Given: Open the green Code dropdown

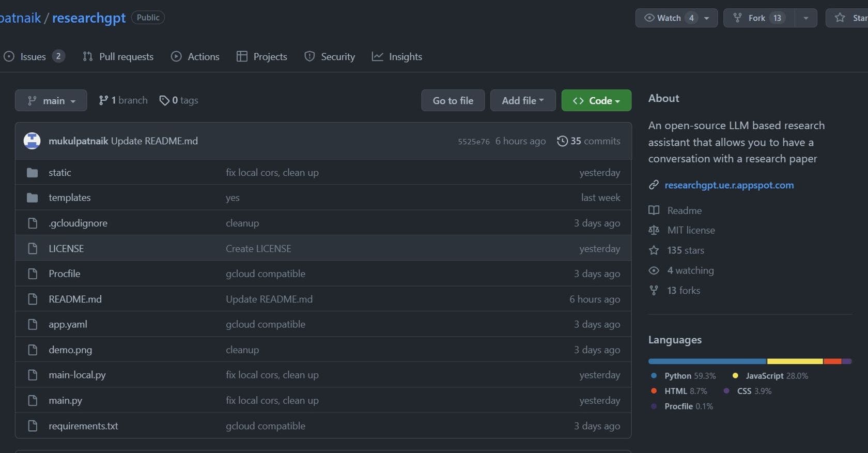Looking at the screenshot, I should click(596, 100).
